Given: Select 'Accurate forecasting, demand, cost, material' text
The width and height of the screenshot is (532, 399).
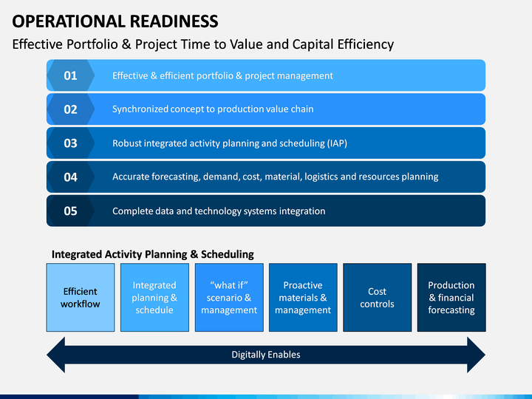Looking at the screenshot, I should point(207,177).
